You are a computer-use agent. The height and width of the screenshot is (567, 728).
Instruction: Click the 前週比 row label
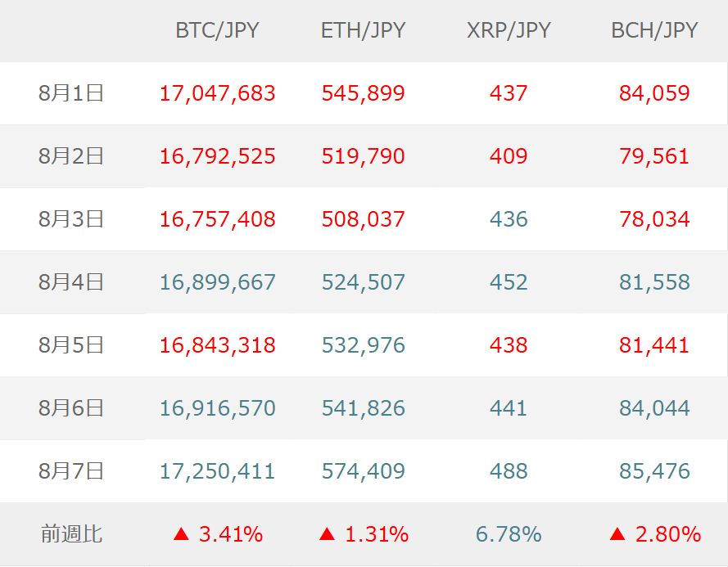[x=71, y=535]
